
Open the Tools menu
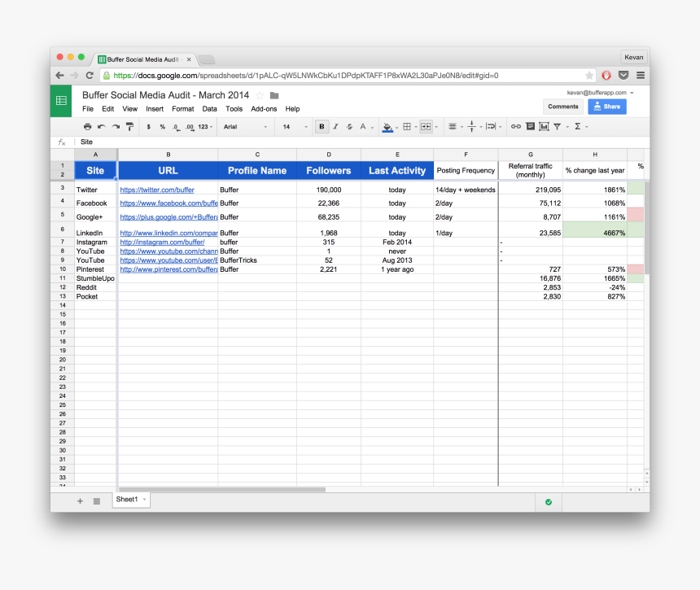point(234,109)
